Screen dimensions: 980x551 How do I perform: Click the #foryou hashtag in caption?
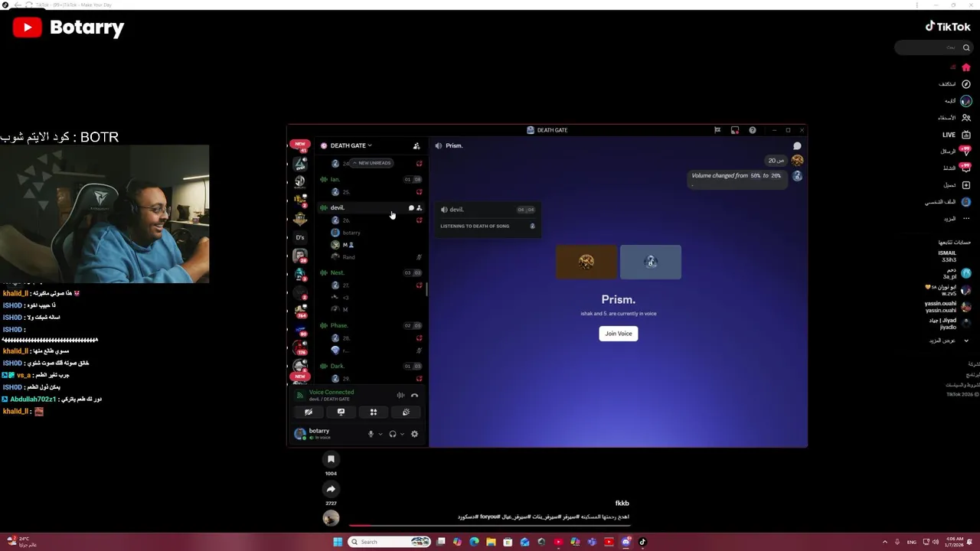pyautogui.click(x=489, y=517)
